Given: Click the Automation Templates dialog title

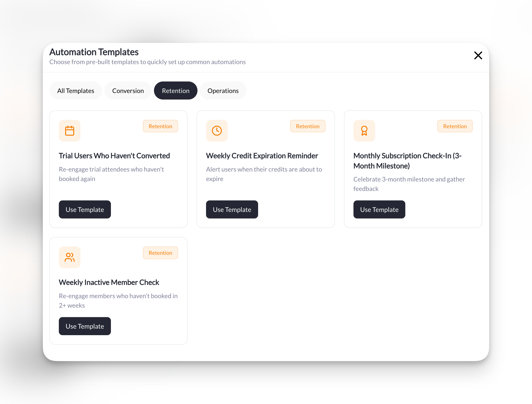Looking at the screenshot, I should (x=94, y=52).
